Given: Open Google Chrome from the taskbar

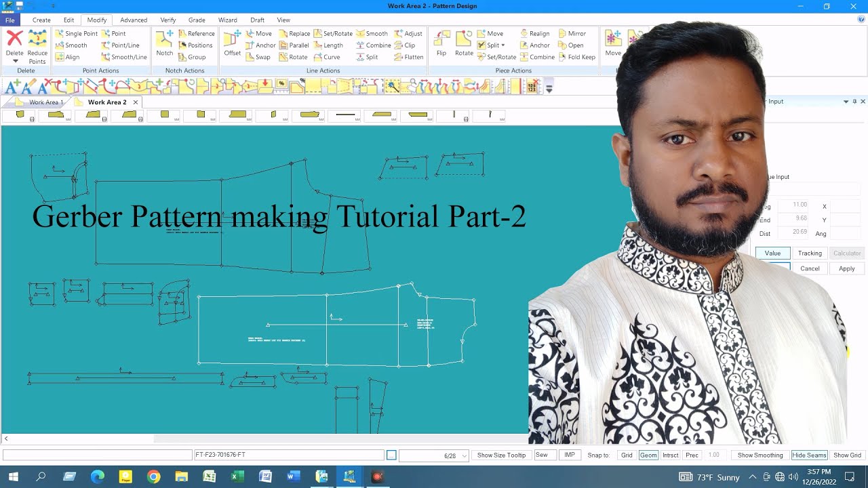Looking at the screenshot, I should (153, 476).
